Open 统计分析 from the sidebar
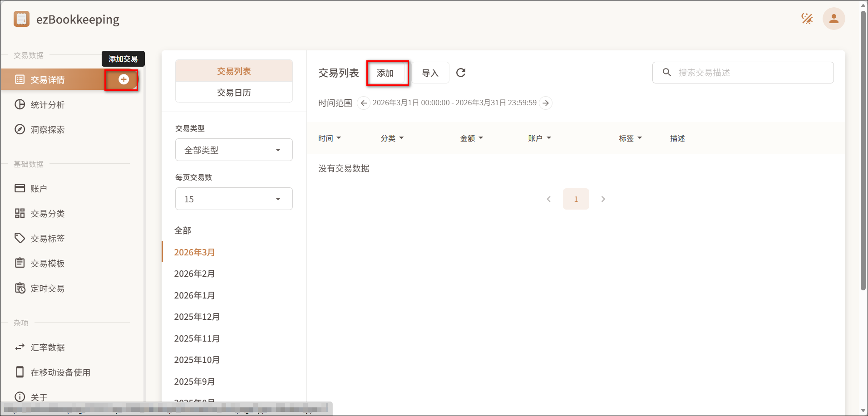868x416 pixels. [x=47, y=105]
